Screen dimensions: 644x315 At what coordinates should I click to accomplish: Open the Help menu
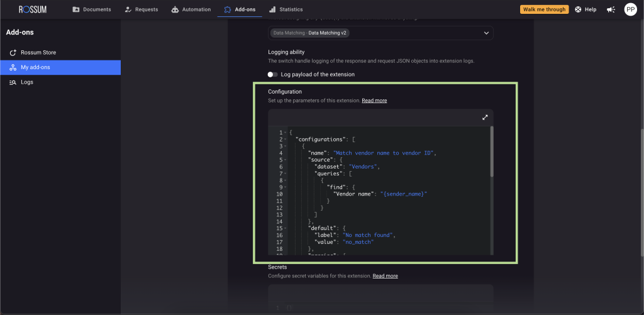(x=586, y=9)
